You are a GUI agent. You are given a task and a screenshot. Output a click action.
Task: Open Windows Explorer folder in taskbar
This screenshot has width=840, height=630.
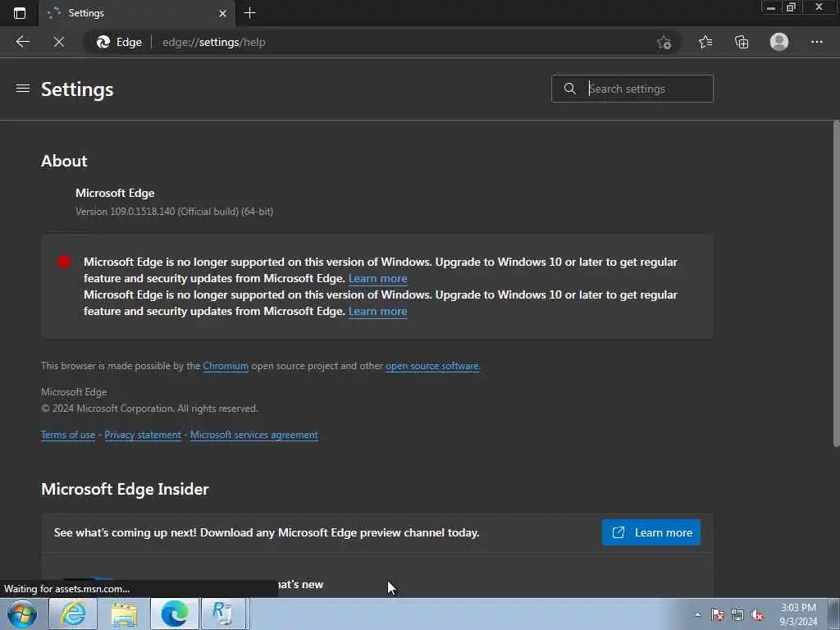pyautogui.click(x=124, y=614)
